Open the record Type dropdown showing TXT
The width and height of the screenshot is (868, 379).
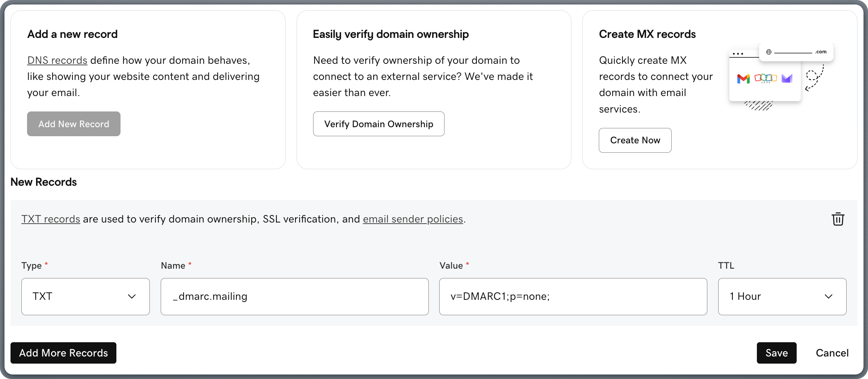click(x=86, y=296)
